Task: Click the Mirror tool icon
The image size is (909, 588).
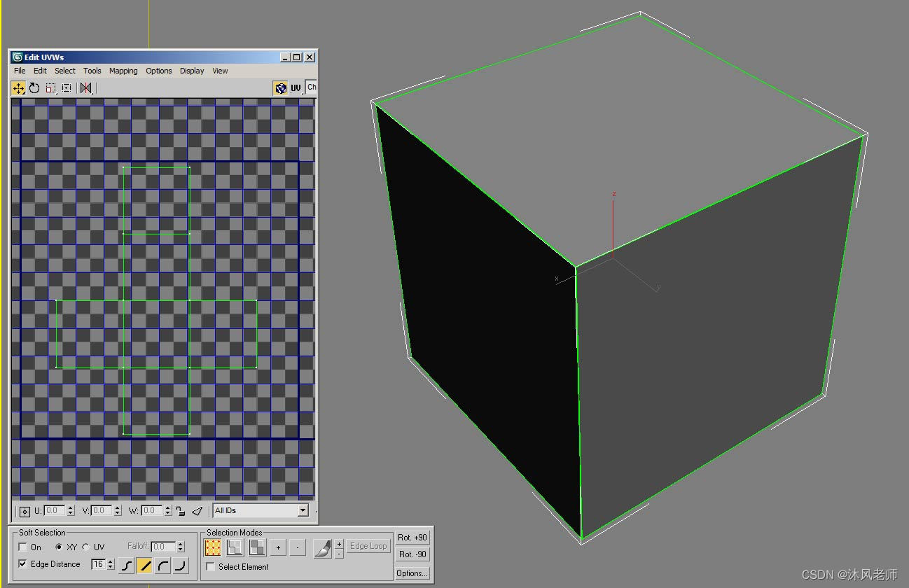Action: pos(83,87)
